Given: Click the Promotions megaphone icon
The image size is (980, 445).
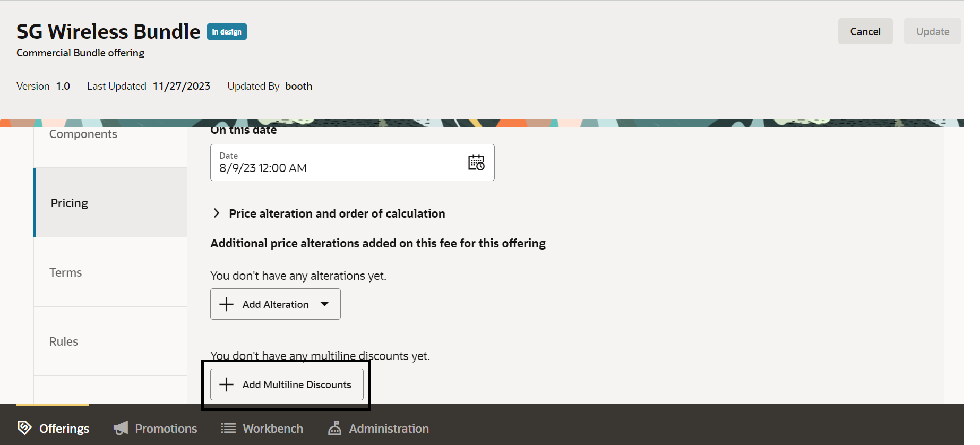Looking at the screenshot, I should tap(121, 428).
